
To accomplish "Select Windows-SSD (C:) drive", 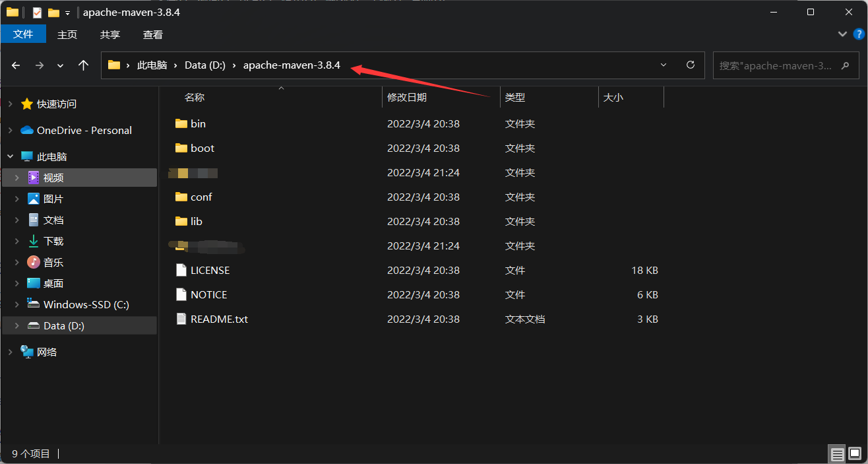I will click(86, 304).
